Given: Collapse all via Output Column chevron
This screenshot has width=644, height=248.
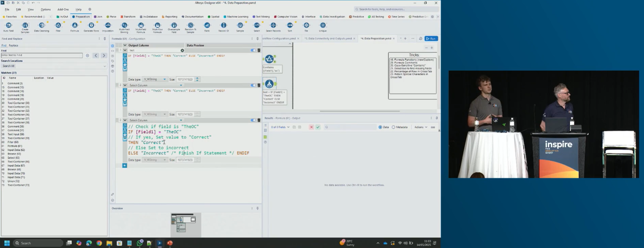Looking at the screenshot, I should [125, 45].
